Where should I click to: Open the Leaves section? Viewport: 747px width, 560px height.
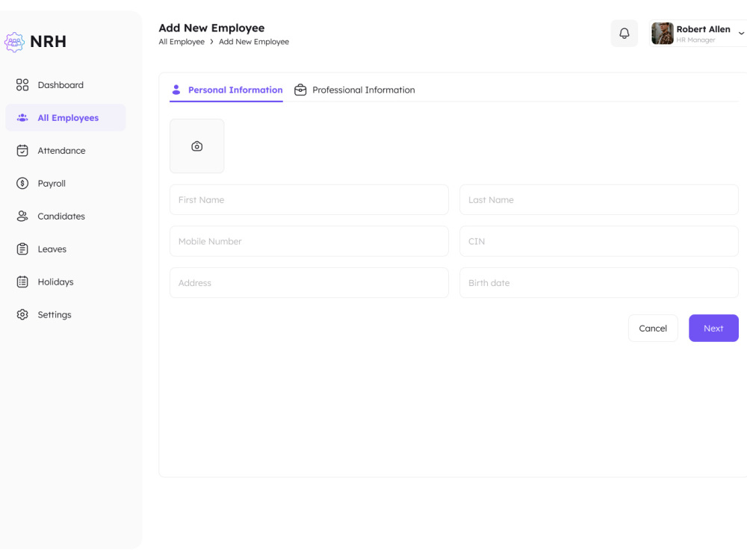click(x=66, y=249)
